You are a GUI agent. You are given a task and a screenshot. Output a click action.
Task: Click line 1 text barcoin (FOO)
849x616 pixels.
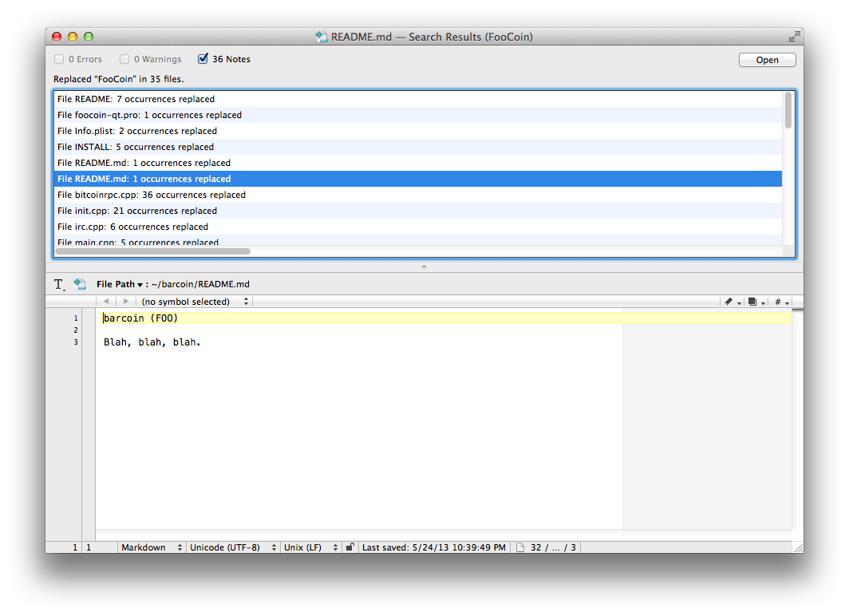[x=140, y=318]
